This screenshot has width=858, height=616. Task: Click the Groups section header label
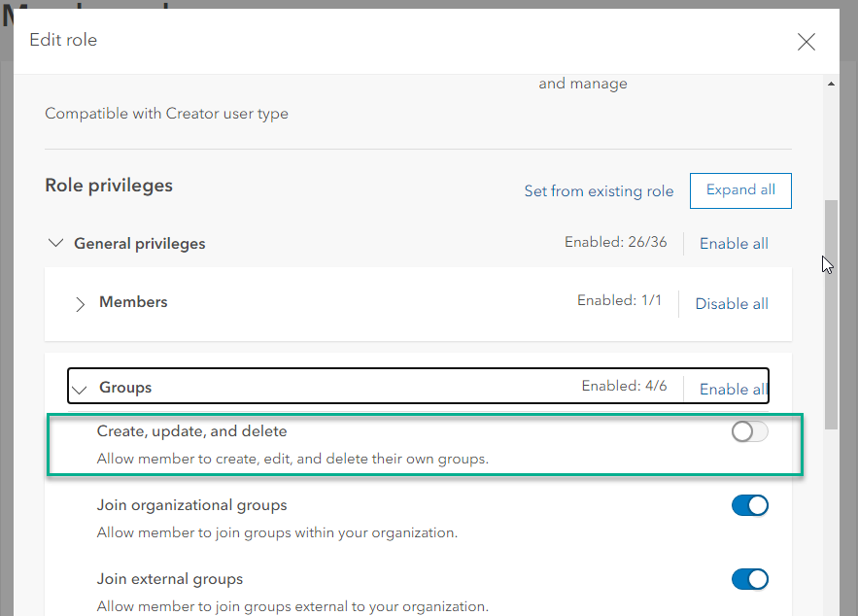click(x=125, y=388)
